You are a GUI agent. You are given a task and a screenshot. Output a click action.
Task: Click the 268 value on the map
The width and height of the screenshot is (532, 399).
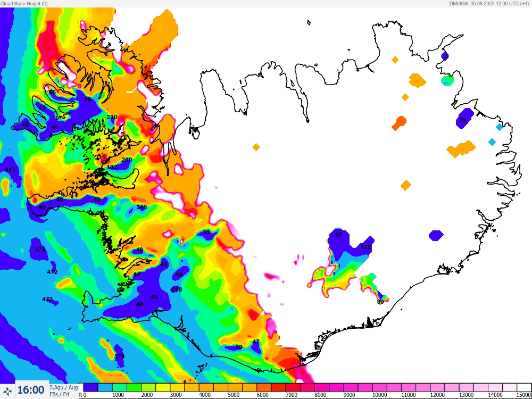(x=177, y=289)
